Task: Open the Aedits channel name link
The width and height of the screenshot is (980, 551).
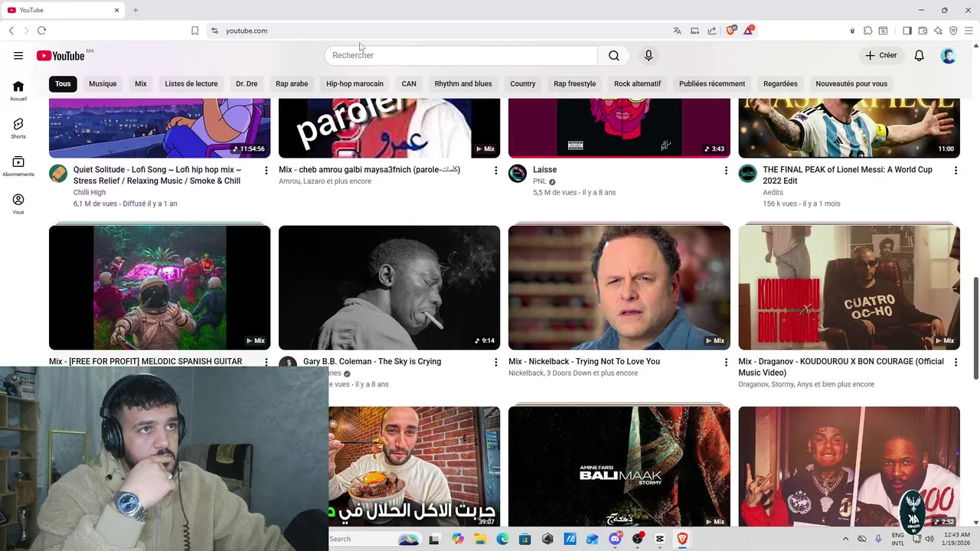Action: [x=773, y=193]
